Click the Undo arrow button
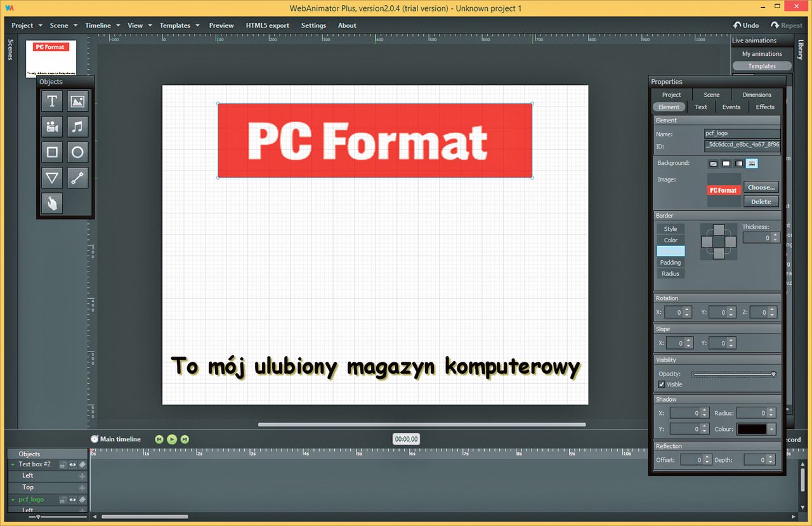 pos(746,25)
